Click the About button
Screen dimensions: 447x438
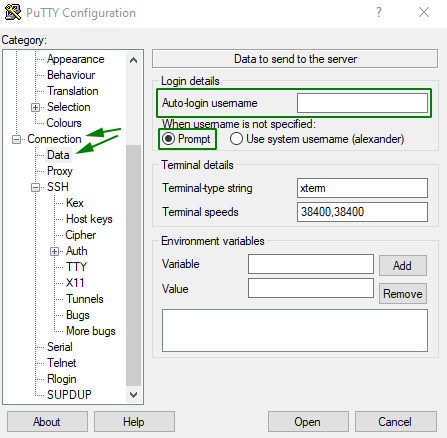tap(47, 422)
